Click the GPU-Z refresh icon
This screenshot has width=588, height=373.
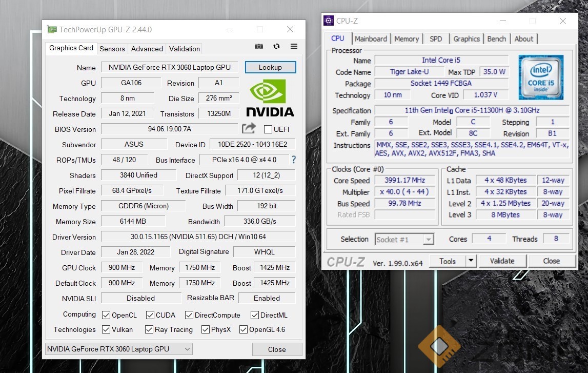pos(276,46)
